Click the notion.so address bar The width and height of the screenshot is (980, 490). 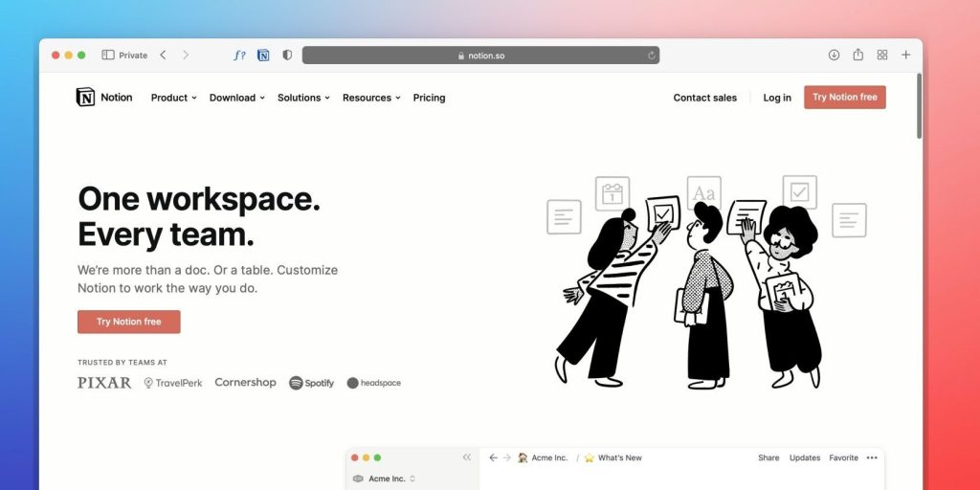[x=480, y=55]
